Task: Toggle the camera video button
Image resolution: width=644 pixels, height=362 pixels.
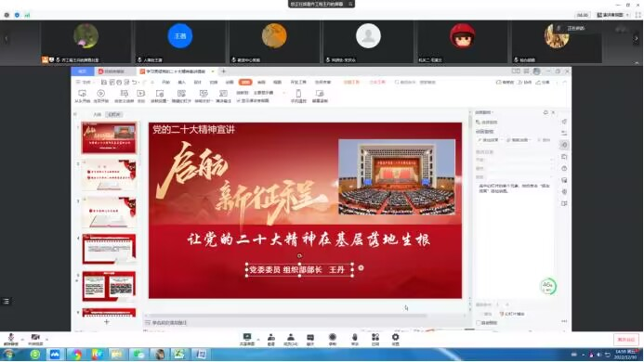Action: pyautogui.click(x=35, y=340)
